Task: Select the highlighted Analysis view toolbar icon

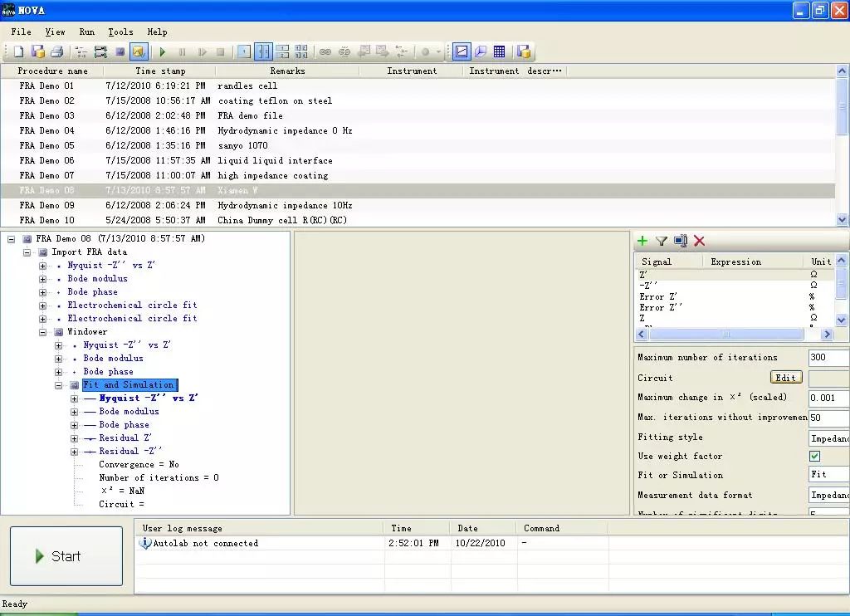Action: tap(139, 51)
